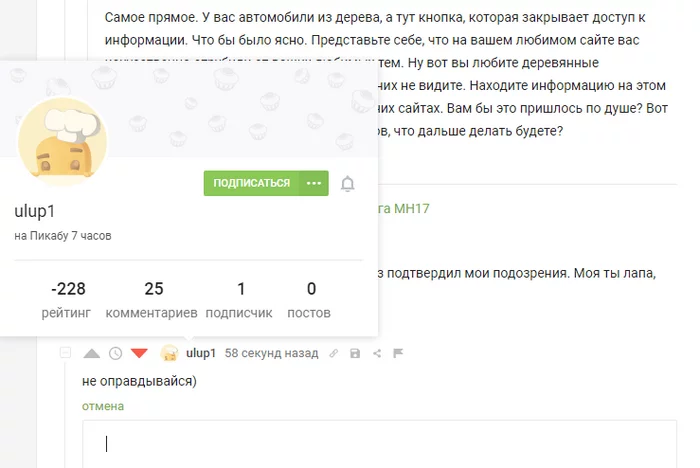This screenshot has width=700, height=468.
Task: Open ulup1 author link in comment header
Action: click(x=201, y=353)
